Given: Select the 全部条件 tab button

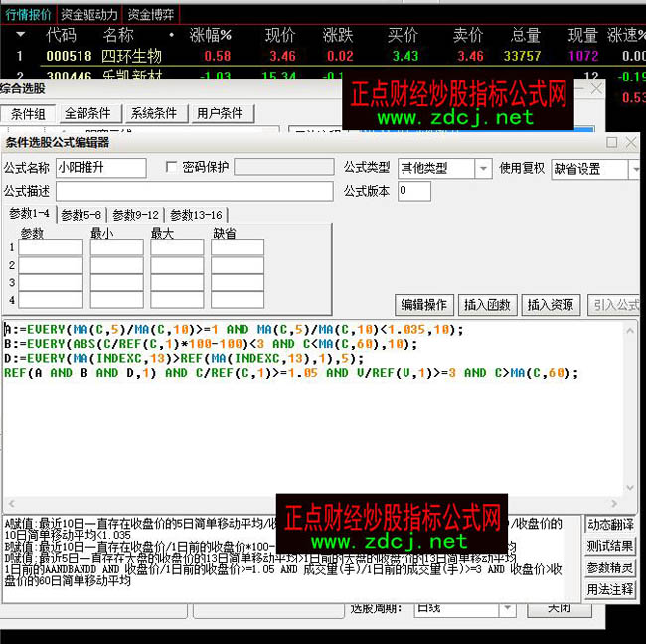Looking at the screenshot, I should point(87,113).
